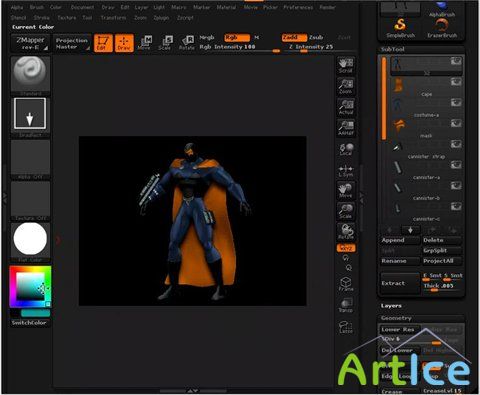Click the ProjectAll button
Screen dimensions: 480x395
click(442, 261)
